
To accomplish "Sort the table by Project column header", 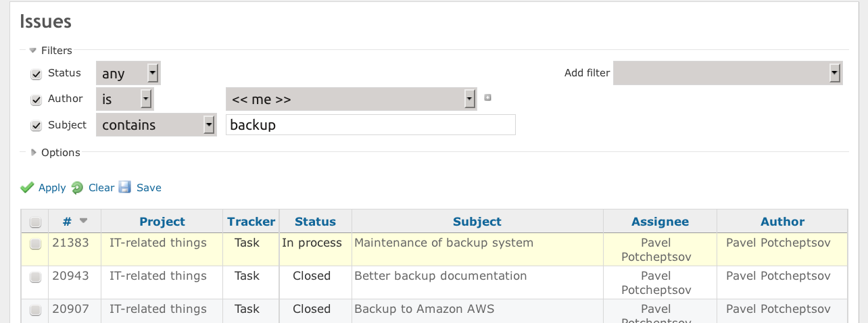I will 162,222.
